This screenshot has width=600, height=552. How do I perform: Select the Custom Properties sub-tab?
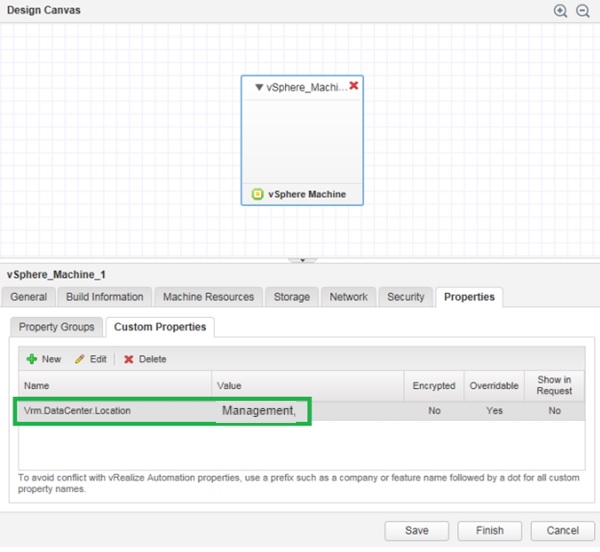tap(160, 327)
